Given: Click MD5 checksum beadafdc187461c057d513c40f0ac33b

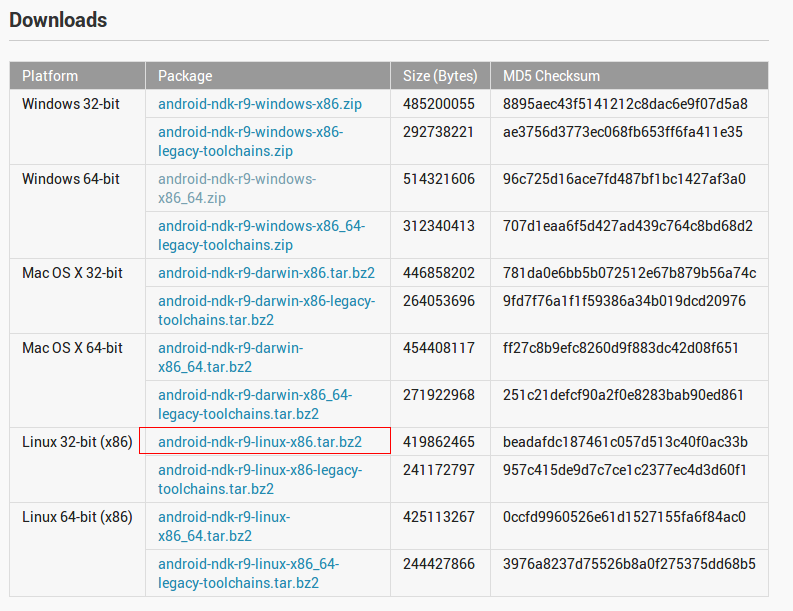Looking at the screenshot, I should (625, 442).
